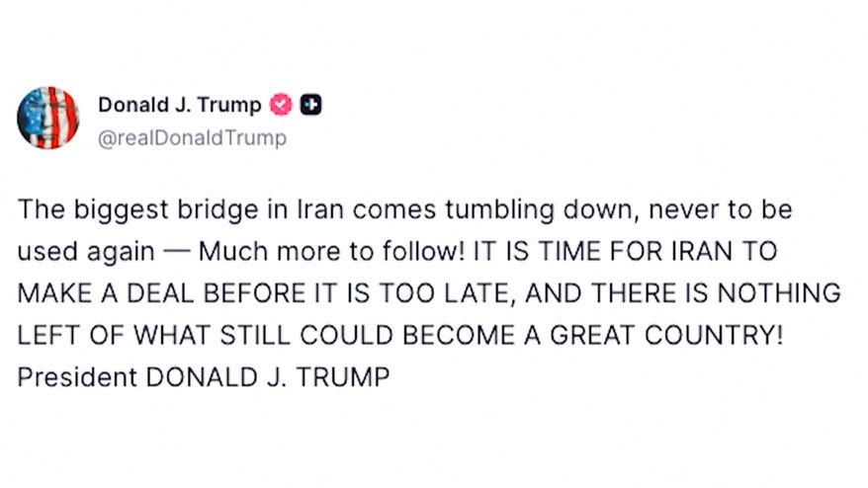Open the Donald J. Trump display name
868x488 pixels.
tap(179, 105)
